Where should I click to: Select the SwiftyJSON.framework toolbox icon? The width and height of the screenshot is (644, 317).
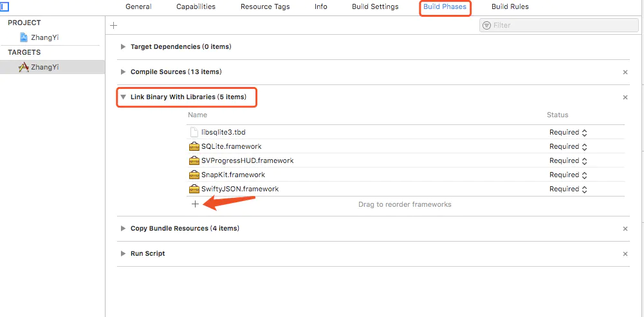[194, 189]
